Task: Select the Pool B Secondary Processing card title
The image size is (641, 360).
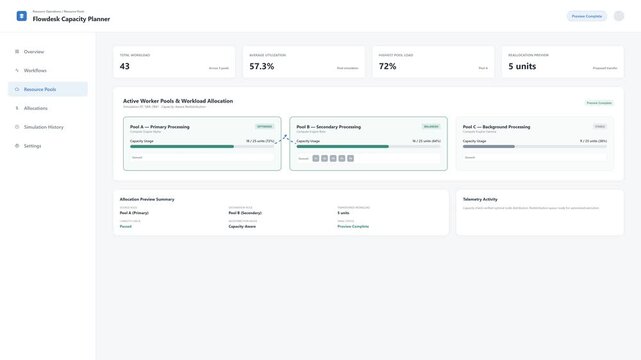Action: 329,127
